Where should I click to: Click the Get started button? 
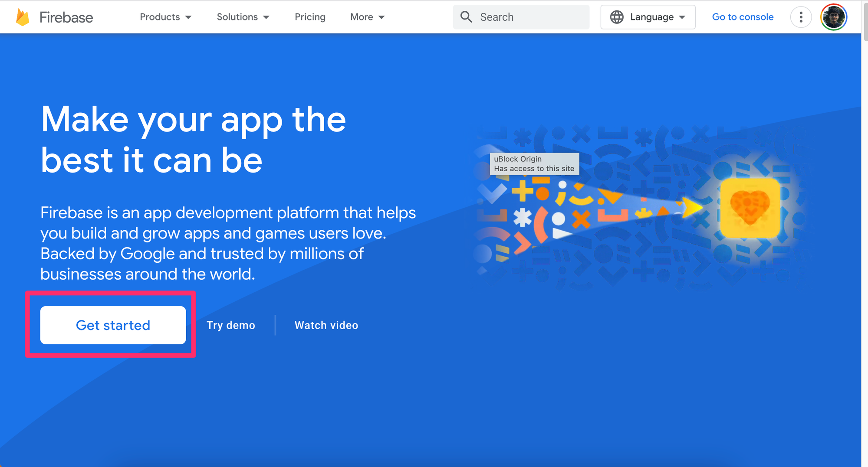pyautogui.click(x=113, y=325)
